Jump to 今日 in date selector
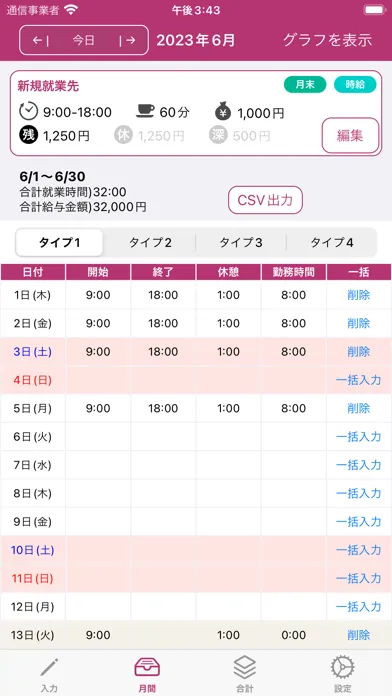Screen dimensions: 392x696 point(84,40)
